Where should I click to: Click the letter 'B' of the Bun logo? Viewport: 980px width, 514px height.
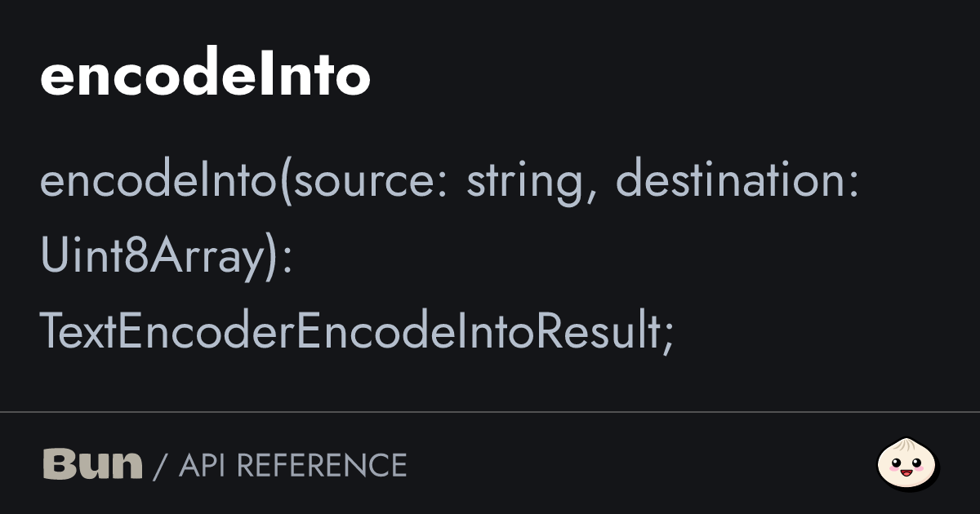(60, 464)
